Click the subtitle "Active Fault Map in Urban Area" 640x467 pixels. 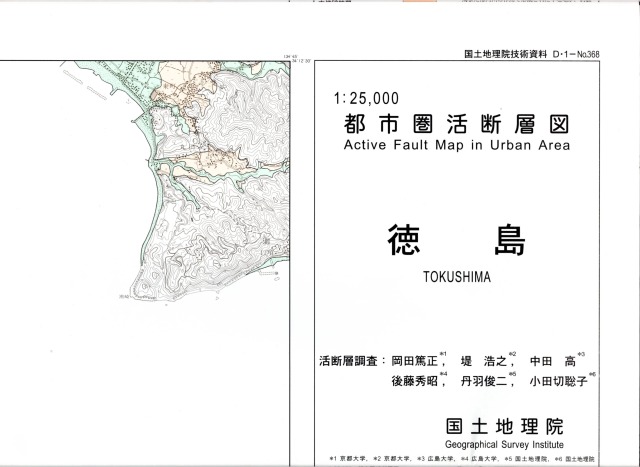[x=457, y=145]
